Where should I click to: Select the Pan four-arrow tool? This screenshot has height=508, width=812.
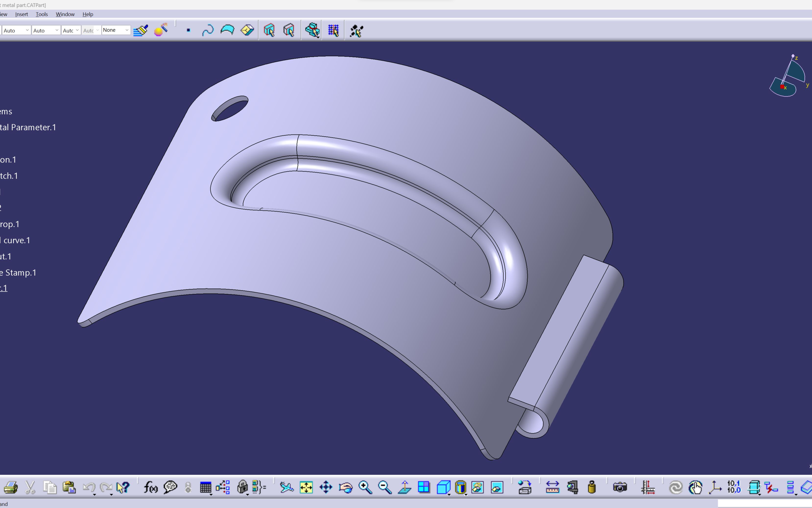(326, 487)
